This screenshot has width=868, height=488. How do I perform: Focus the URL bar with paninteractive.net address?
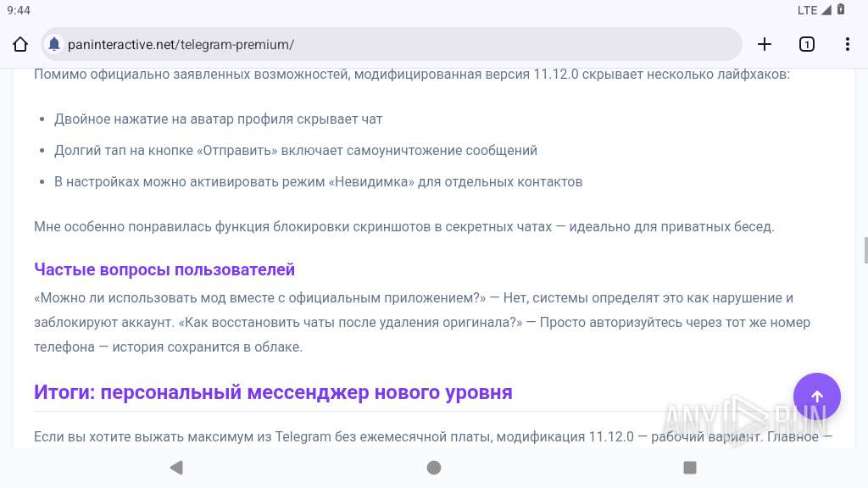[x=392, y=44]
